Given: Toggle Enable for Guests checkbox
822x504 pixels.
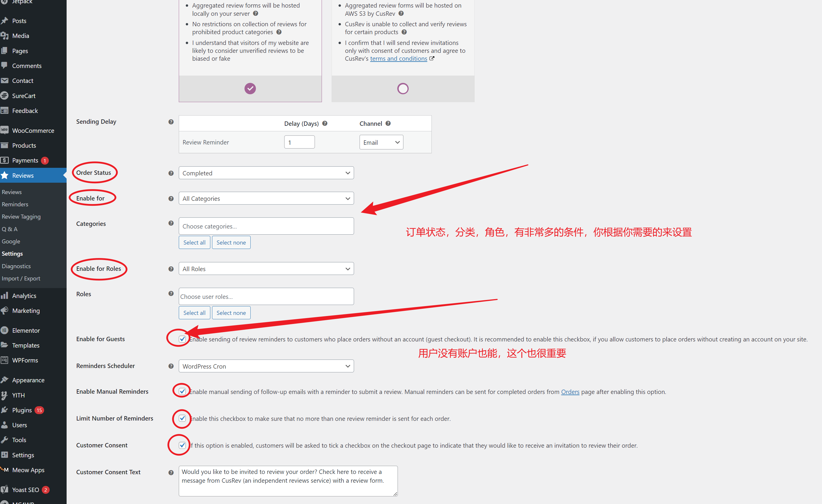Looking at the screenshot, I should [x=182, y=339].
